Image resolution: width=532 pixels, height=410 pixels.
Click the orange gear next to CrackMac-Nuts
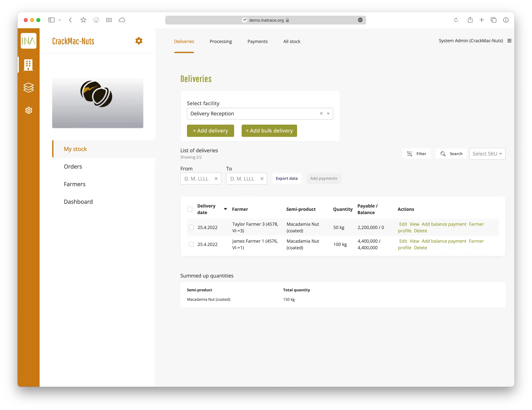click(139, 41)
